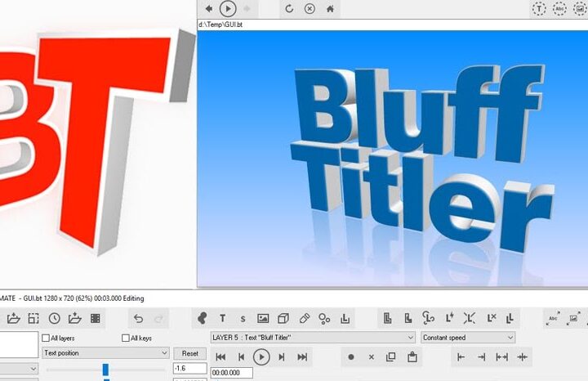
Task: Click the folder with down-arrow icon
Action: pyautogui.click(x=74, y=318)
